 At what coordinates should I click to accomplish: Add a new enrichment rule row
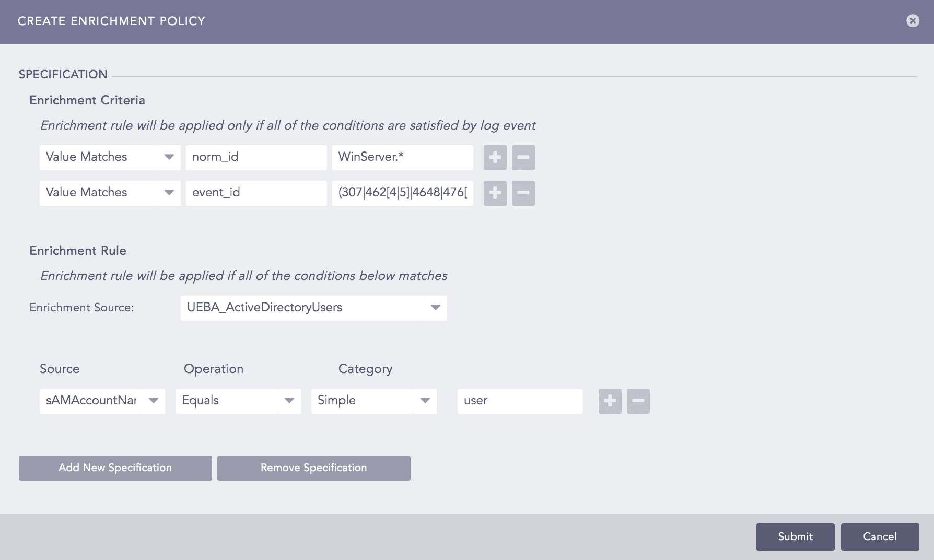coord(610,401)
